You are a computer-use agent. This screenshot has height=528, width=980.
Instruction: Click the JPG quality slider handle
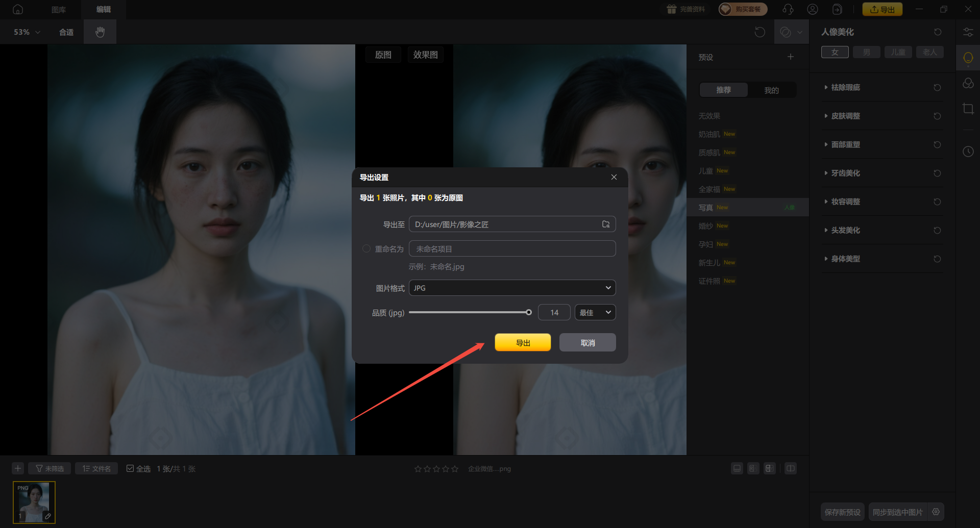tap(529, 313)
